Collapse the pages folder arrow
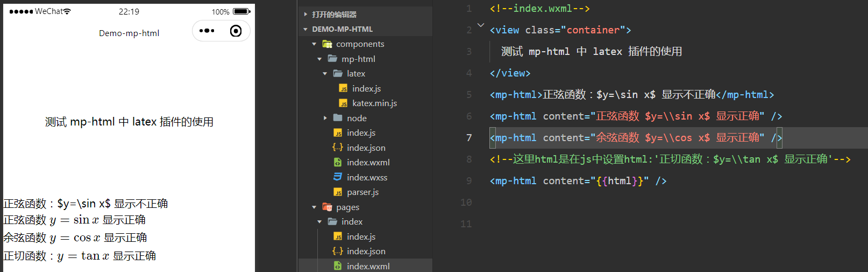Screen dimensions: 868x272 (x=314, y=207)
